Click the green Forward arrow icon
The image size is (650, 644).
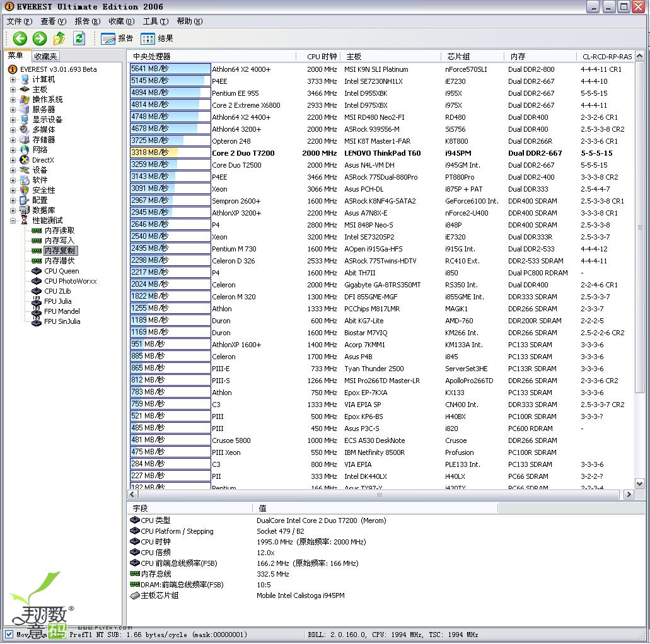tap(40, 38)
